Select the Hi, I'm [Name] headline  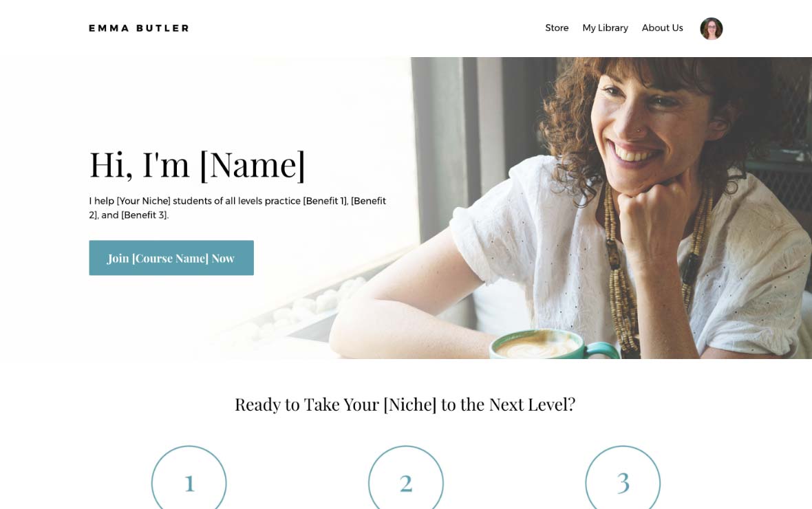point(197,164)
